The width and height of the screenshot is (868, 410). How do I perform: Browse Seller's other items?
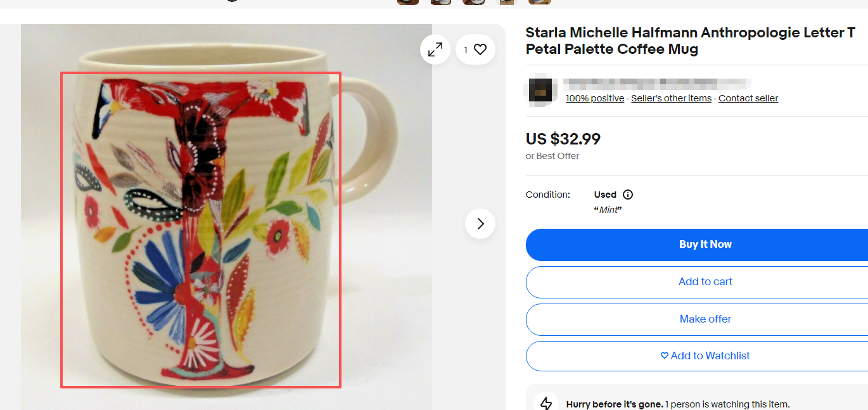[671, 98]
